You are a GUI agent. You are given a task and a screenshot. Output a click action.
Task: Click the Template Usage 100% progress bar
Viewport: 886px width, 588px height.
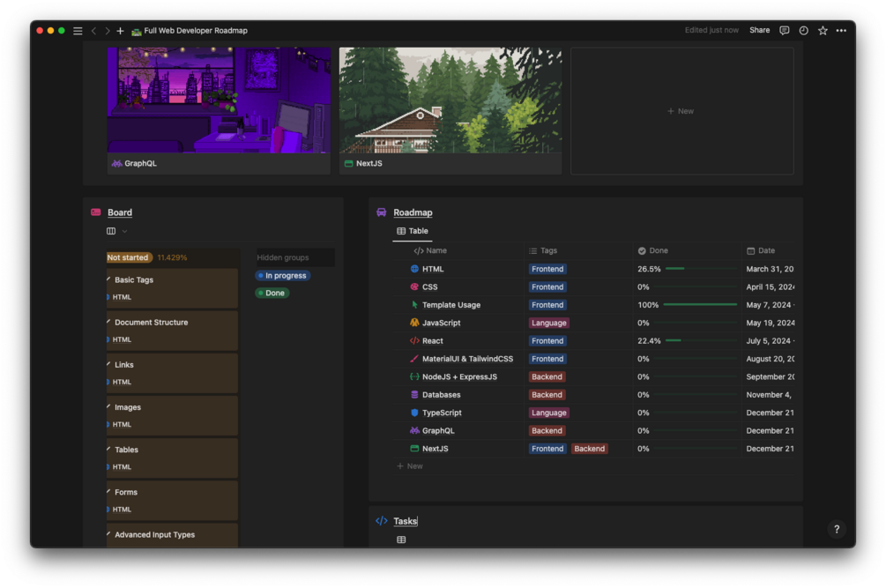pos(700,304)
